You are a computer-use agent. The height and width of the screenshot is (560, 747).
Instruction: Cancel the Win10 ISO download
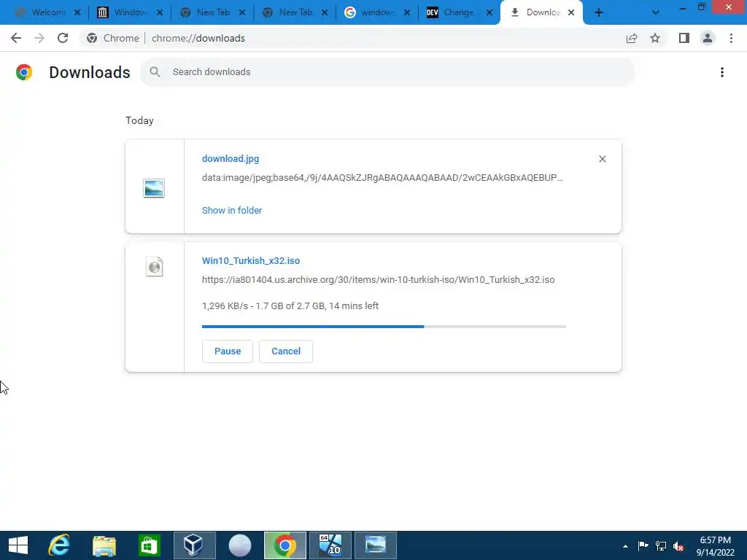click(x=286, y=351)
